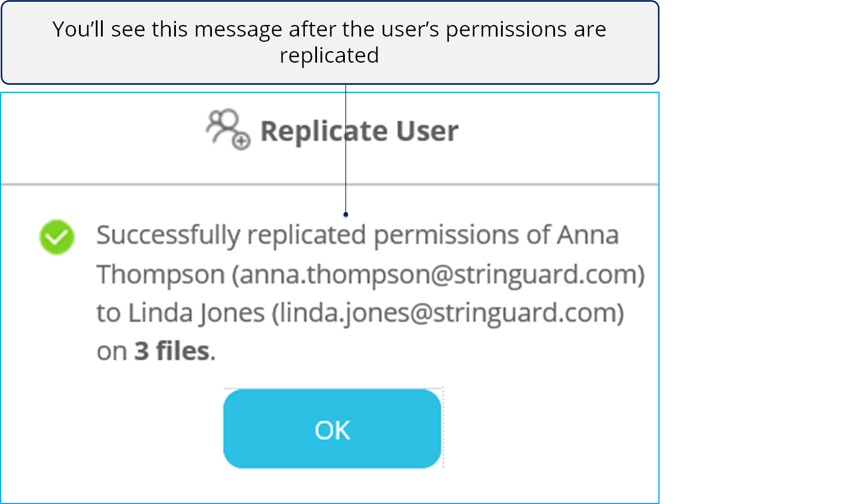The image size is (861, 504).
Task: Click the callout's first line of text
Action: [329, 29]
